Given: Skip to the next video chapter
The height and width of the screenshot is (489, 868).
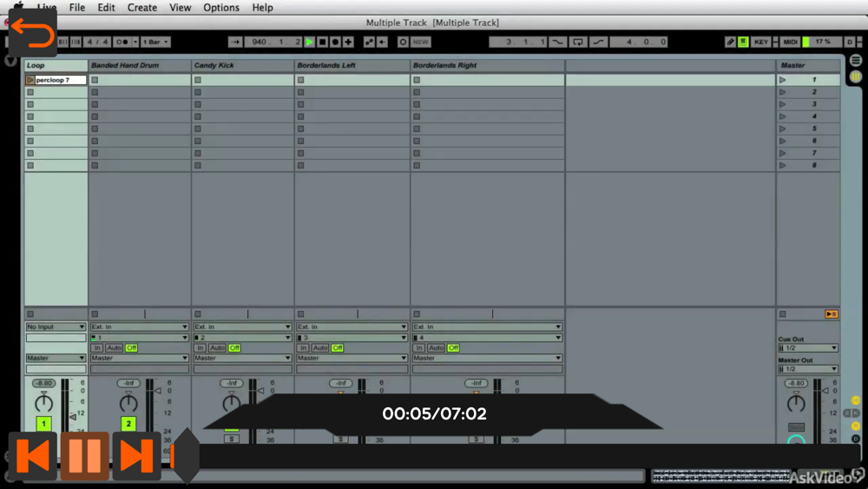Looking at the screenshot, I should point(136,456).
